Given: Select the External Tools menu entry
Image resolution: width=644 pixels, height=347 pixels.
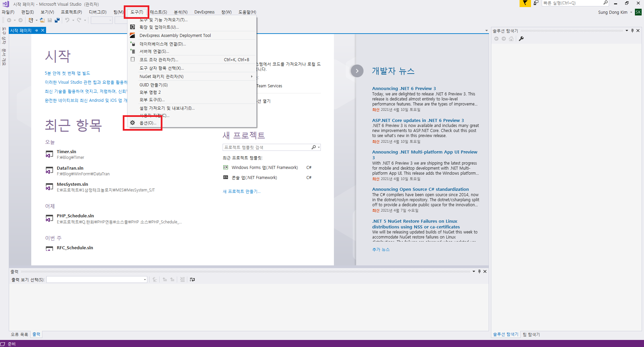Looking at the screenshot, I should pyautogui.click(x=192, y=100).
